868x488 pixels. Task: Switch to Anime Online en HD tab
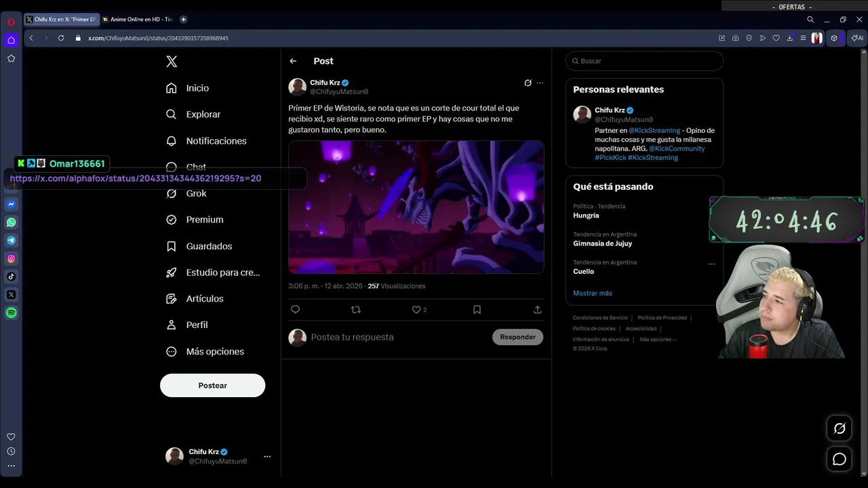tap(138, 20)
